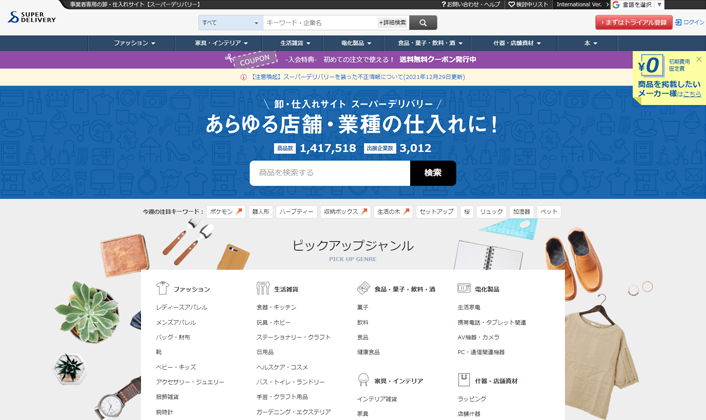
Task: Open バッグ・財布 genre link
Action: pos(173,337)
